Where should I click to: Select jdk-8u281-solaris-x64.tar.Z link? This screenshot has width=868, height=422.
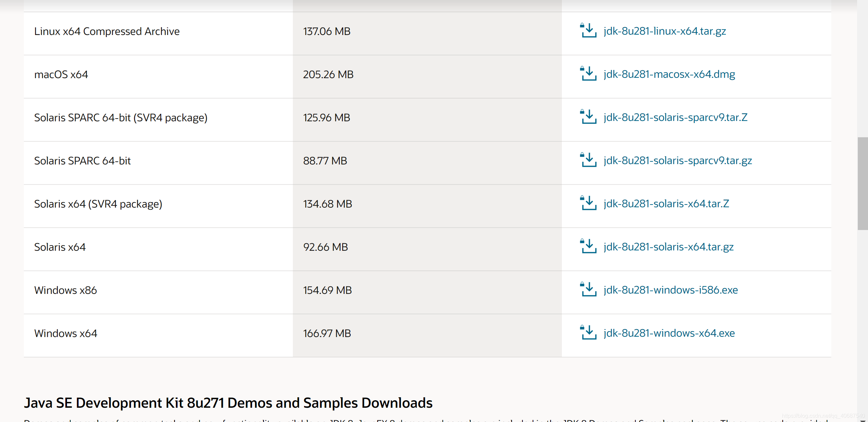click(666, 204)
